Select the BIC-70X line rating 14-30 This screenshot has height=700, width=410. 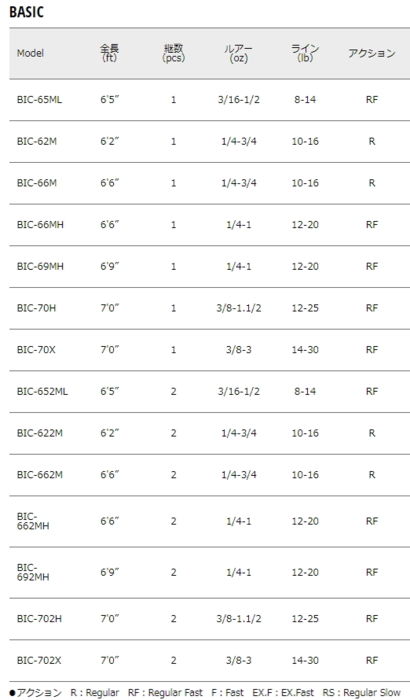click(x=305, y=350)
